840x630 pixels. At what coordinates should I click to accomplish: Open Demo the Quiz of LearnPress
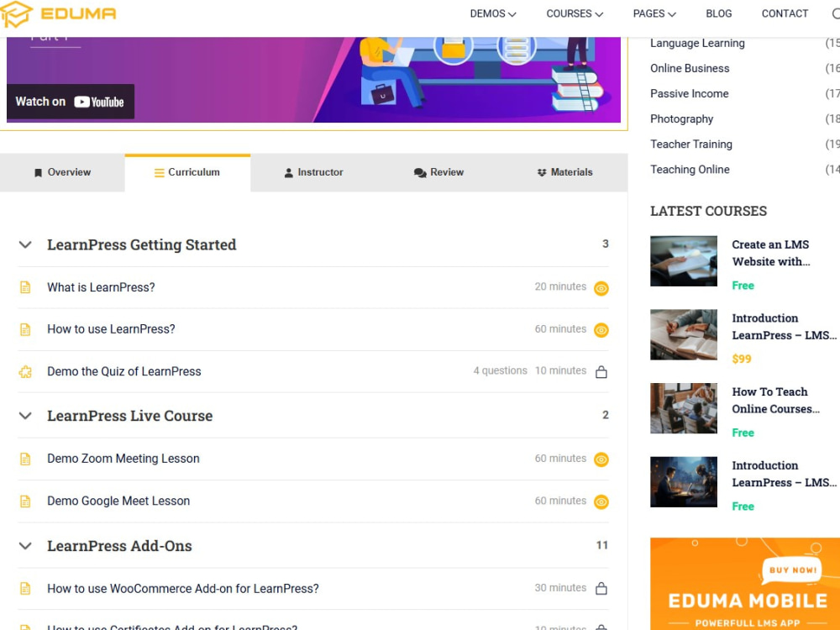pyautogui.click(x=123, y=372)
